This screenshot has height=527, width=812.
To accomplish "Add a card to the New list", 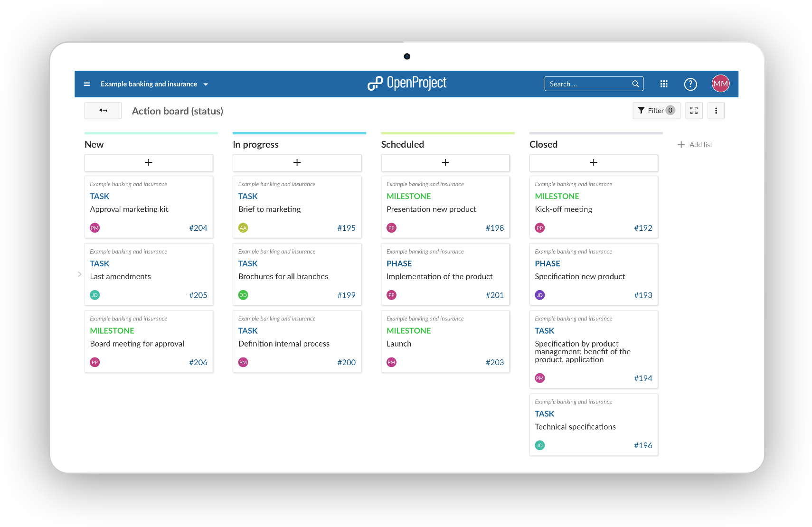I will (x=149, y=163).
